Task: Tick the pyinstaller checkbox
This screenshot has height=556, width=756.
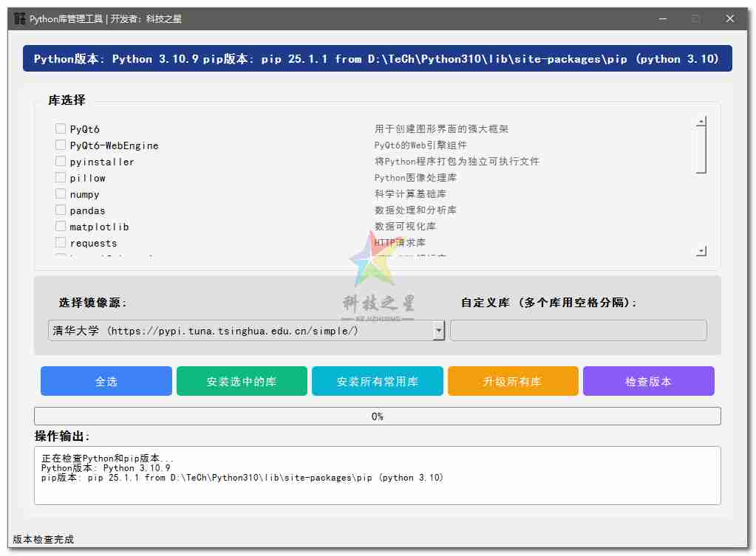Action: click(x=61, y=162)
